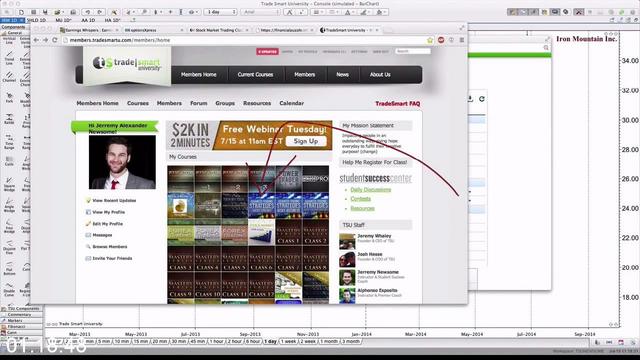Open Stock Market Trading browser tab

coord(220,30)
